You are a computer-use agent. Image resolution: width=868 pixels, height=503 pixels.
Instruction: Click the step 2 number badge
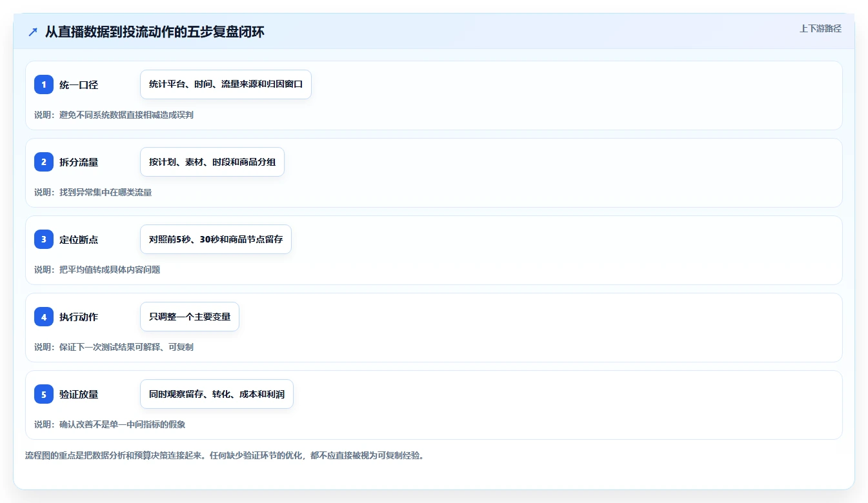pos(44,162)
